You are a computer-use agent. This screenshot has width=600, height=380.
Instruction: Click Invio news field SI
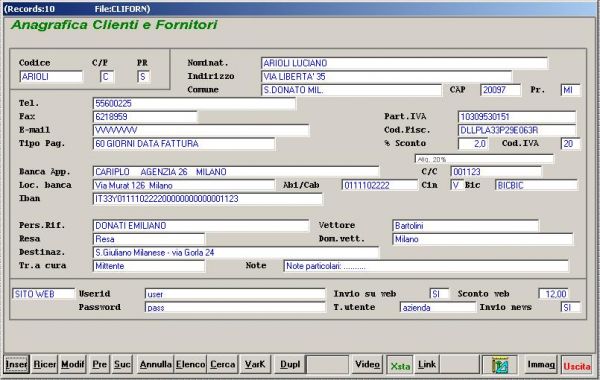point(571,307)
